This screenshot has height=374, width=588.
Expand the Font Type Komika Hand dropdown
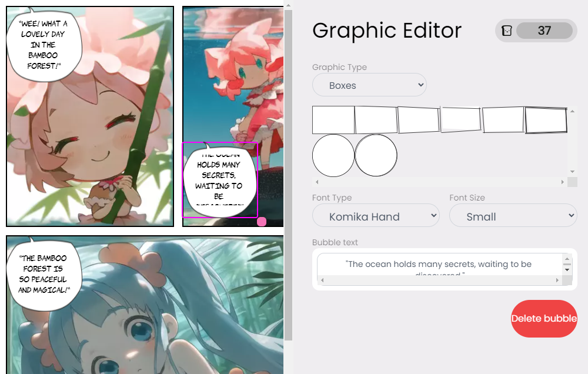point(376,216)
